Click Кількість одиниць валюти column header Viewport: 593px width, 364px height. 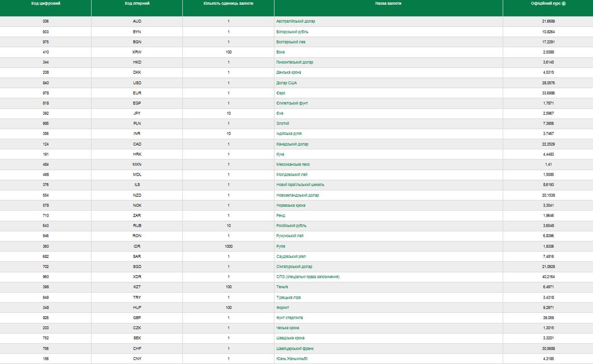(228, 4)
